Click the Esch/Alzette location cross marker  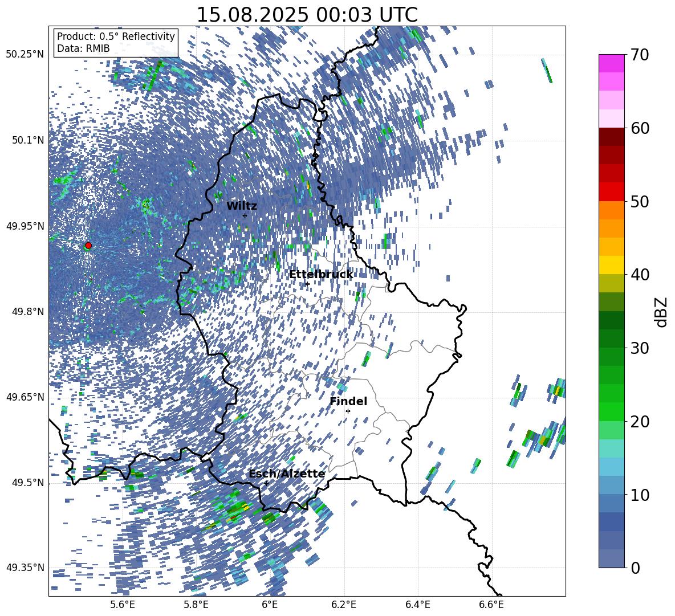(266, 483)
